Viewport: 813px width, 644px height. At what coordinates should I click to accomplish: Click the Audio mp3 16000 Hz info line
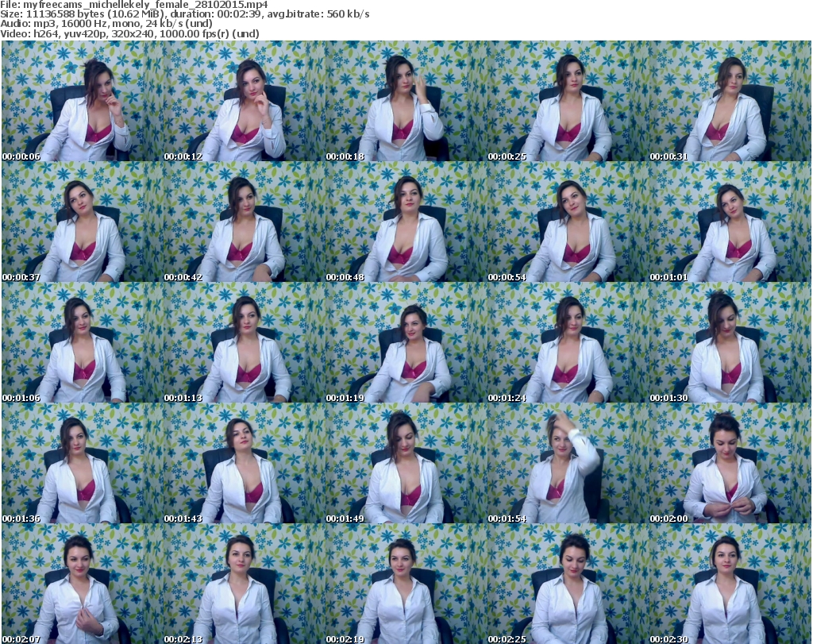(x=106, y=24)
